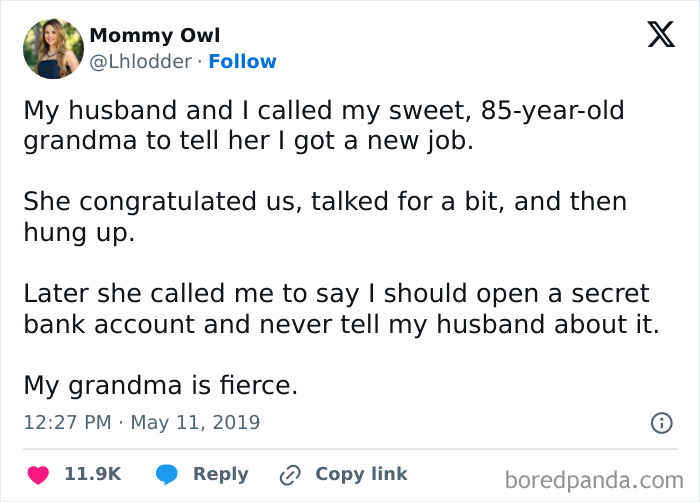Like the tweet with the heart icon

(x=39, y=474)
